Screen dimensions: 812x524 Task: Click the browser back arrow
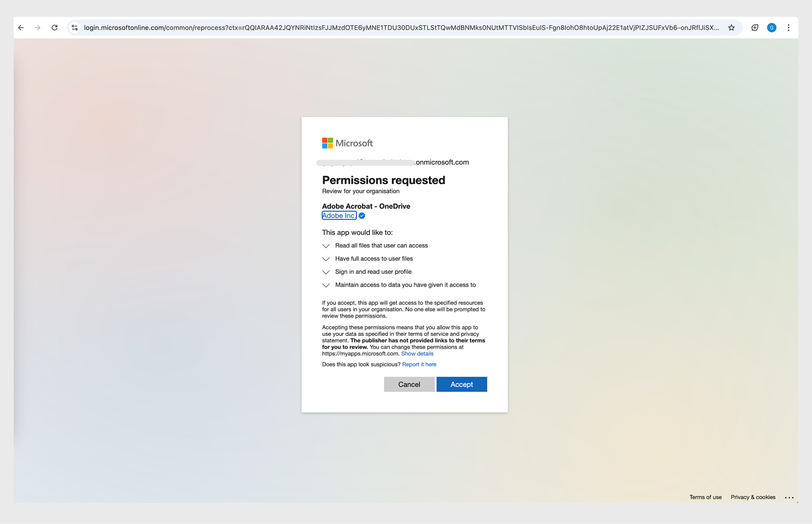pos(20,27)
